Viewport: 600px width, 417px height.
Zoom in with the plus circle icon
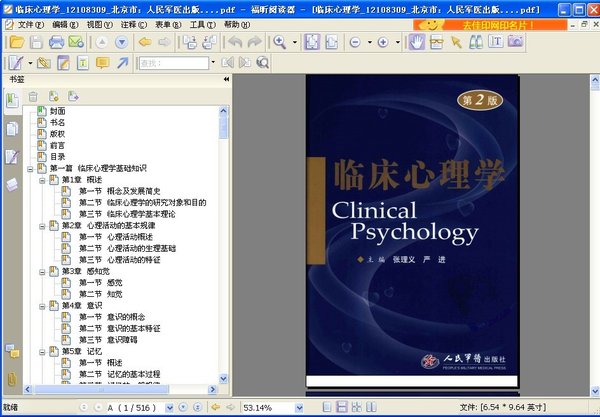pyautogui.click(x=383, y=42)
